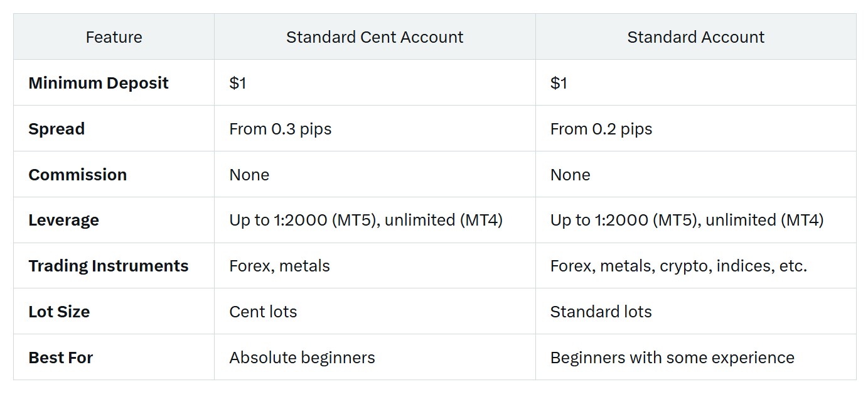The height and width of the screenshot is (394, 868).
Task: Select the Standard Account column header
Action: click(x=695, y=37)
